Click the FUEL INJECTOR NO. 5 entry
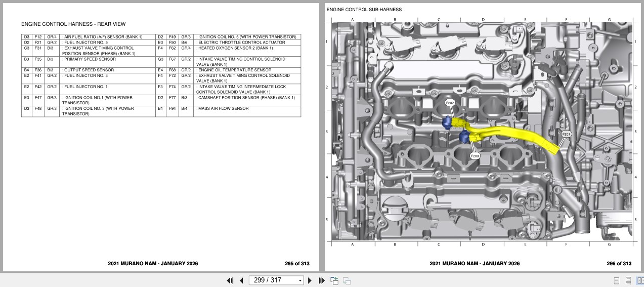This screenshot has width=644, height=287. point(85,43)
